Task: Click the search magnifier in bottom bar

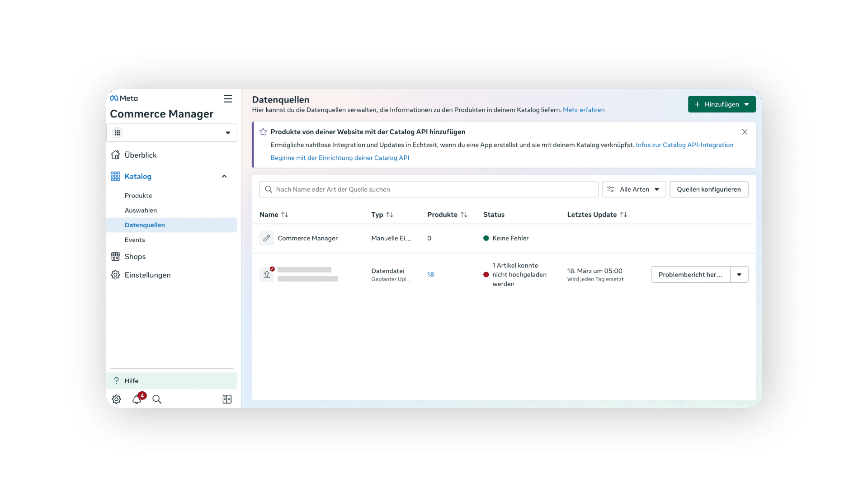Action: pos(157,399)
